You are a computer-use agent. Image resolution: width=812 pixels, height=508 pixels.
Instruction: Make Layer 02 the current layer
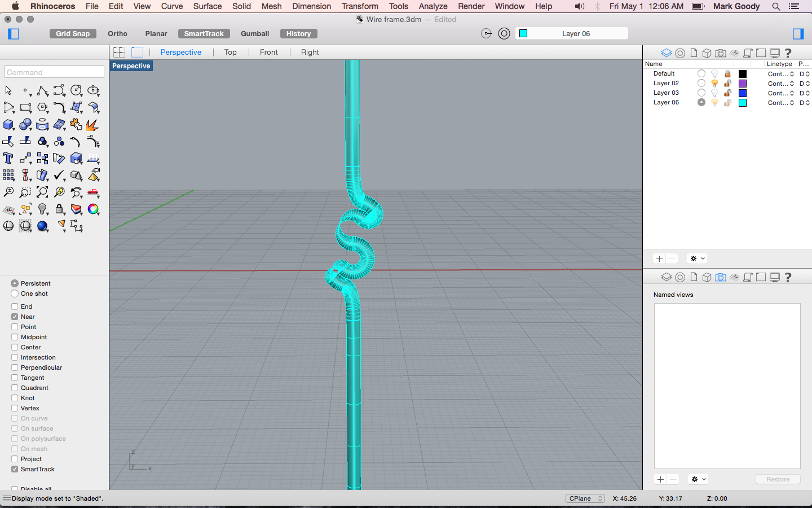coord(701,83)
